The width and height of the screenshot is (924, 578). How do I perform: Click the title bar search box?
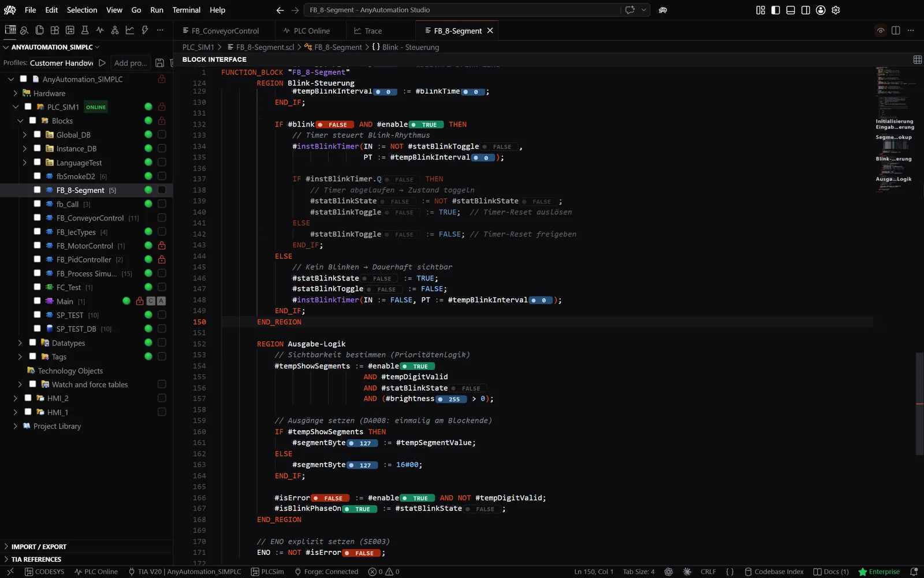click(x=462, y=10)
